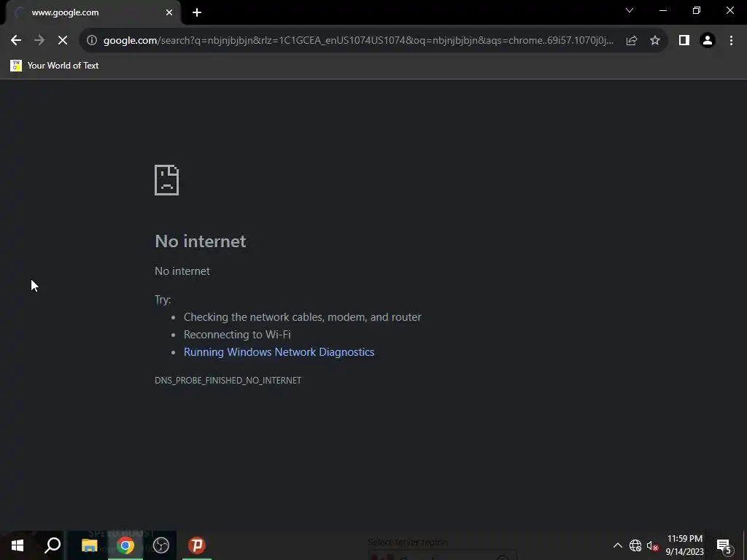This screenshot has height=560, width=747.
Task: Select the 'No internet' heading text
Action: [201, 241]
